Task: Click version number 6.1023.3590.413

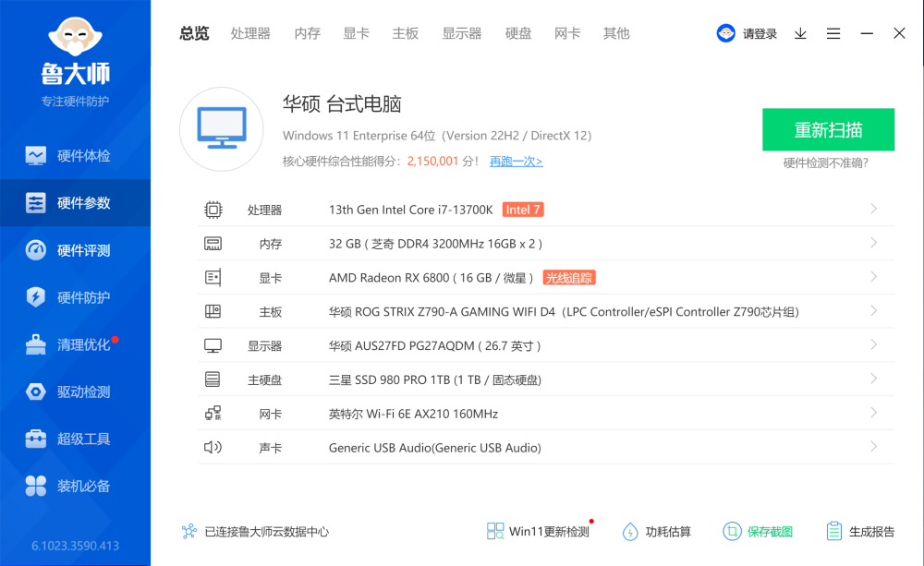Action: point(76,546)
